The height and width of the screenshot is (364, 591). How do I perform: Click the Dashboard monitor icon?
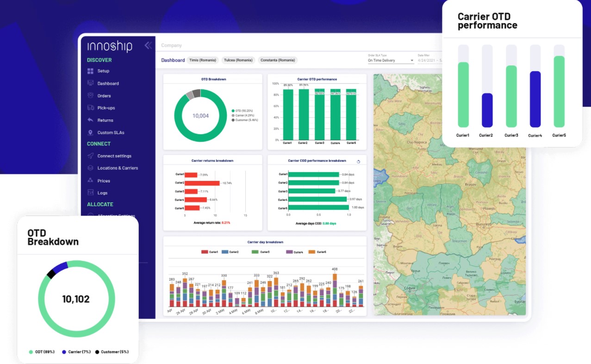[90, 83]
